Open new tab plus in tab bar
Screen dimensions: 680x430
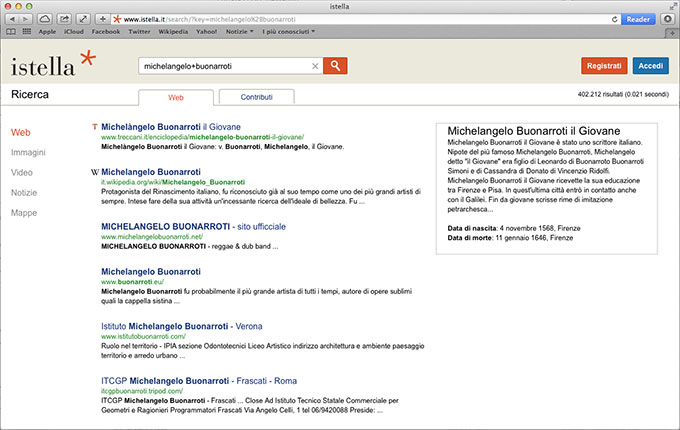point(672,33)
